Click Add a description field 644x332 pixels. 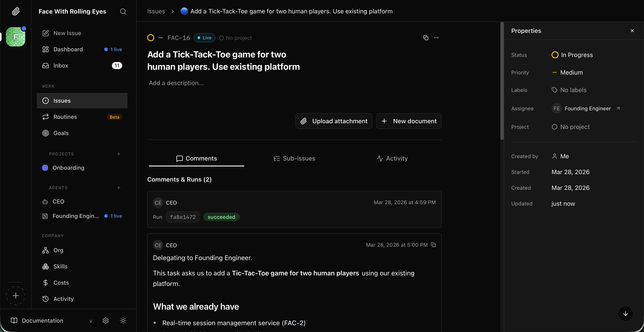[176, 83]
